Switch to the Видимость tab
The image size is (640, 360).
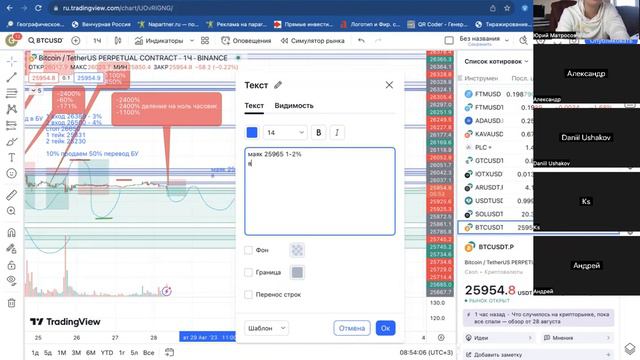point(294,106)
